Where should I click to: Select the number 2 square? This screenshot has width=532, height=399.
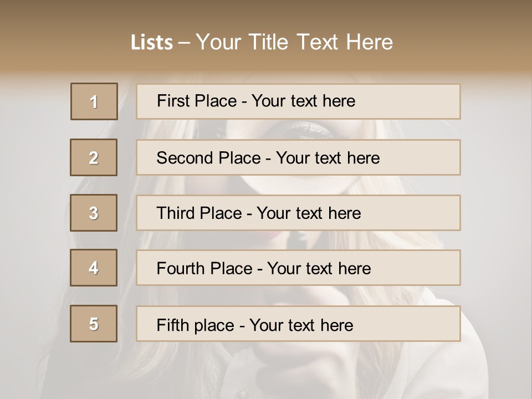[94, 157]
